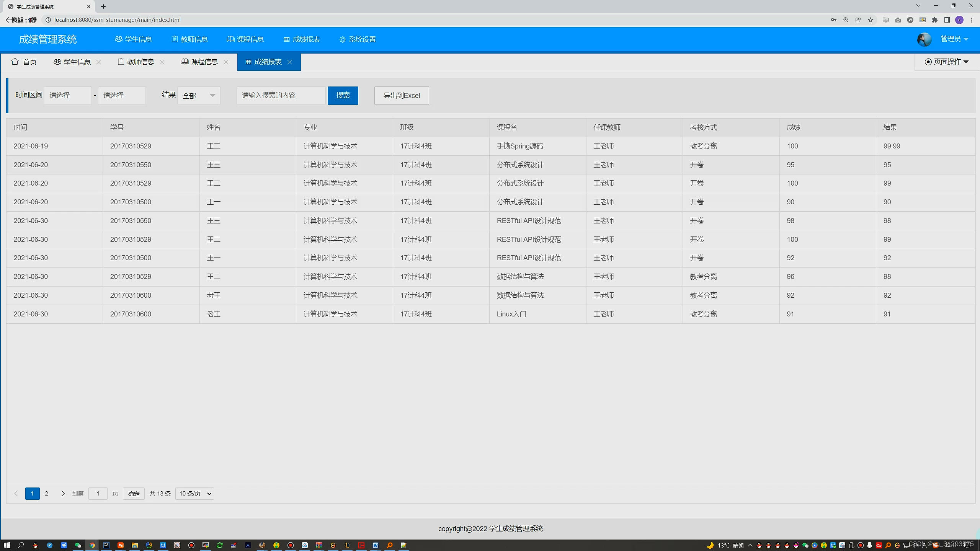The width and height of the screenshot is (980, 551).
Task: Bookmark this page with star icon
Action: click(x=871, y=20)
